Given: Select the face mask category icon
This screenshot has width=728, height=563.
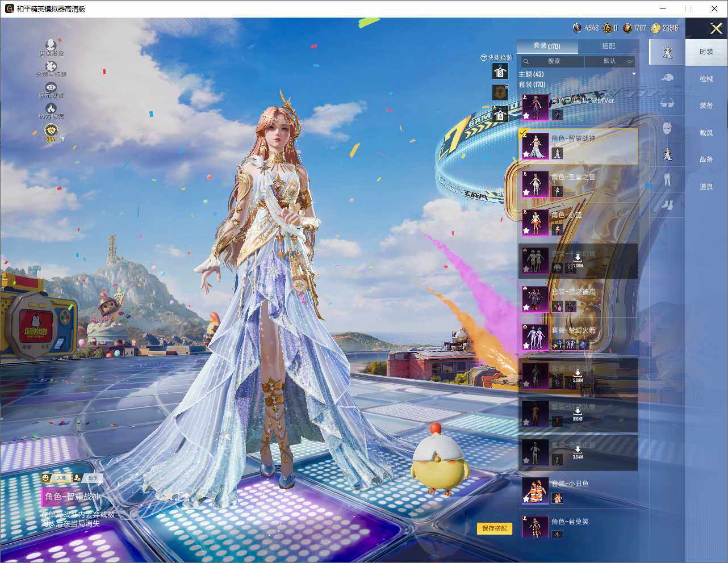Looking at the screenshot, I should [667, 128].
